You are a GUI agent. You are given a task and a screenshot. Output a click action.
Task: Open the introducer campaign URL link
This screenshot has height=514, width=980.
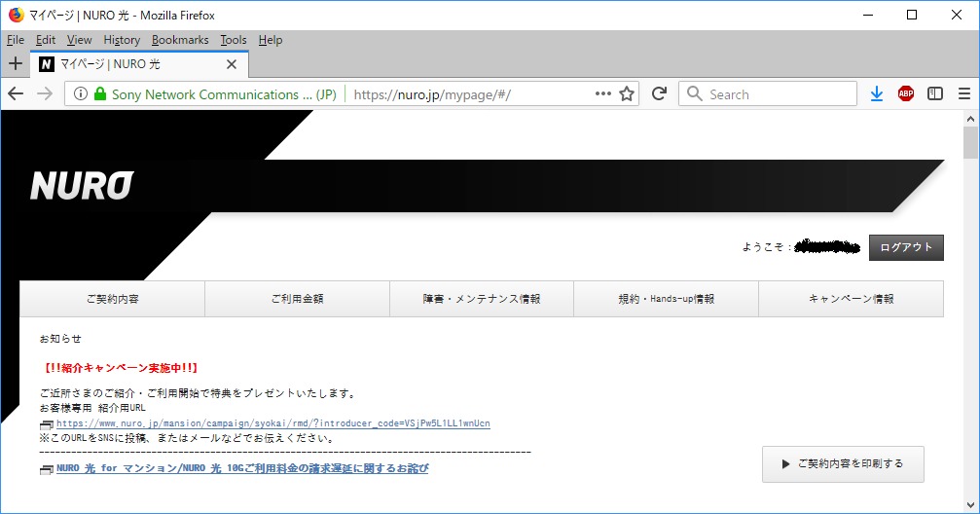point(272,423)
